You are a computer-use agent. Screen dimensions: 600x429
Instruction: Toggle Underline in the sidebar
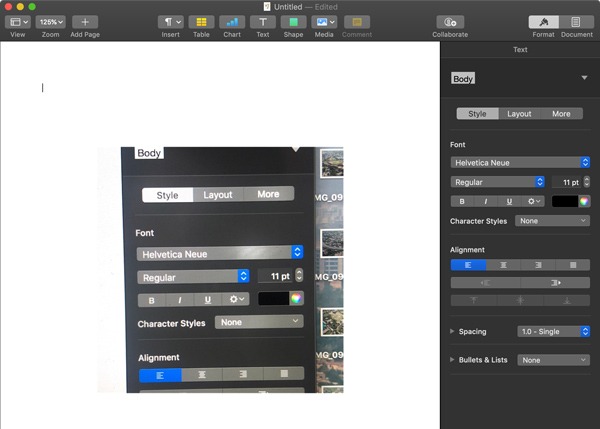(x=509, y=201)
